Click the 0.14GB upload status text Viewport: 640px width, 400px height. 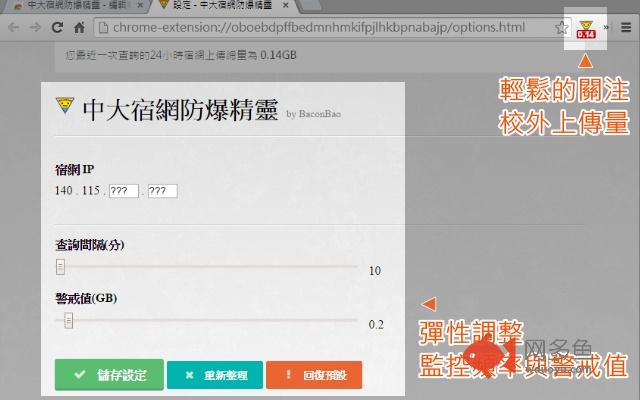(181, 55)
